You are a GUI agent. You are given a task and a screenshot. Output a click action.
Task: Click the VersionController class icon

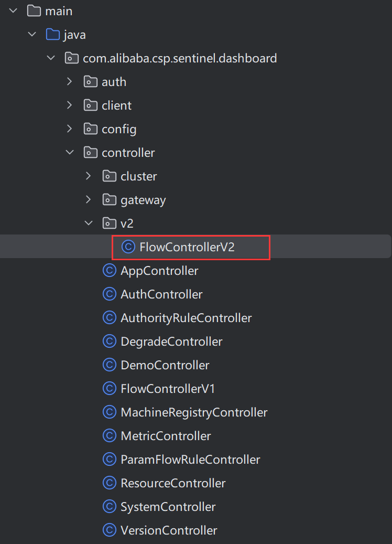[x=110, y=530]
